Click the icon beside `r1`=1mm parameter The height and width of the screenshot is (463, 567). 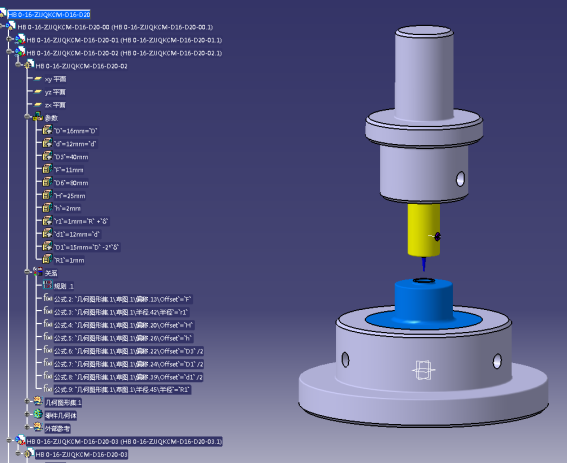47,221
